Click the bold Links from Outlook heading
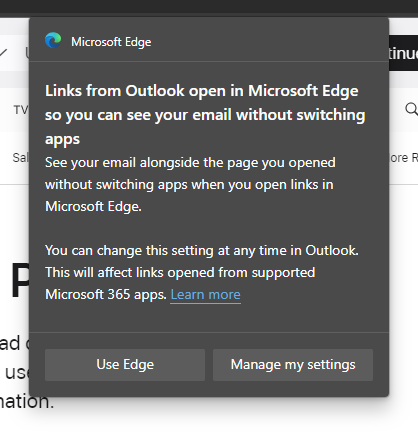 [x=205, y=115]
